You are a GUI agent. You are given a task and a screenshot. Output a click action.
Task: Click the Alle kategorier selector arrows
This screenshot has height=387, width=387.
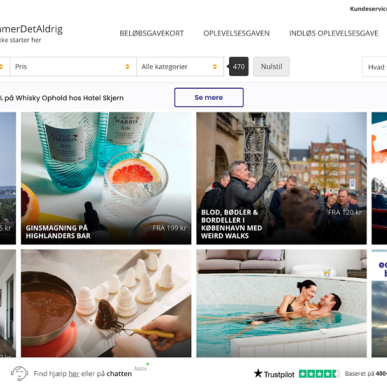click(215, 67)
